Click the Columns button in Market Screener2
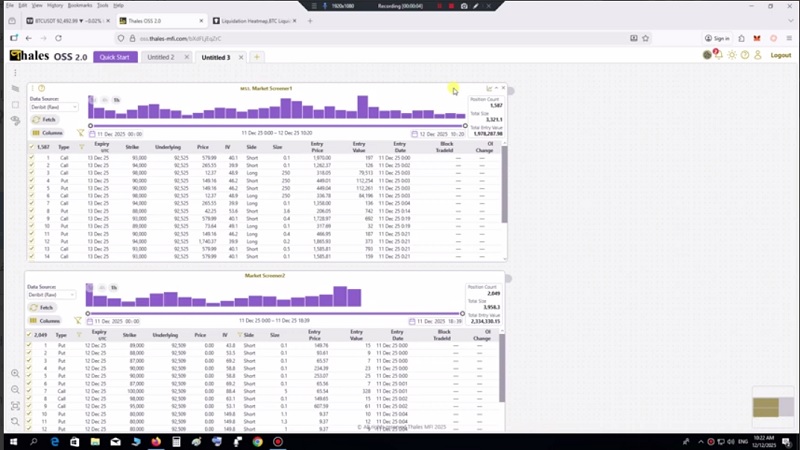 click(47, 321)
